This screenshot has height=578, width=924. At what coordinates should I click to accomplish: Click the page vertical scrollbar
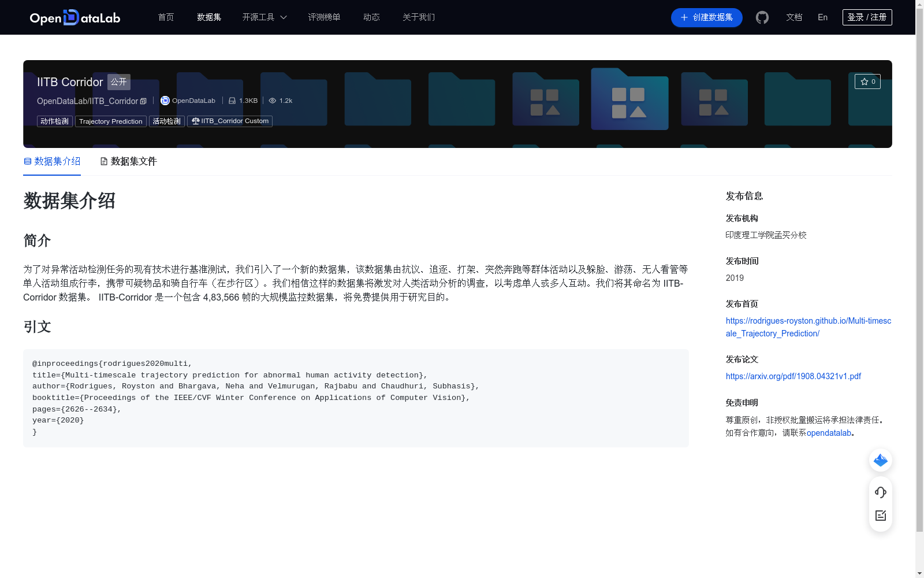point(919,271)
